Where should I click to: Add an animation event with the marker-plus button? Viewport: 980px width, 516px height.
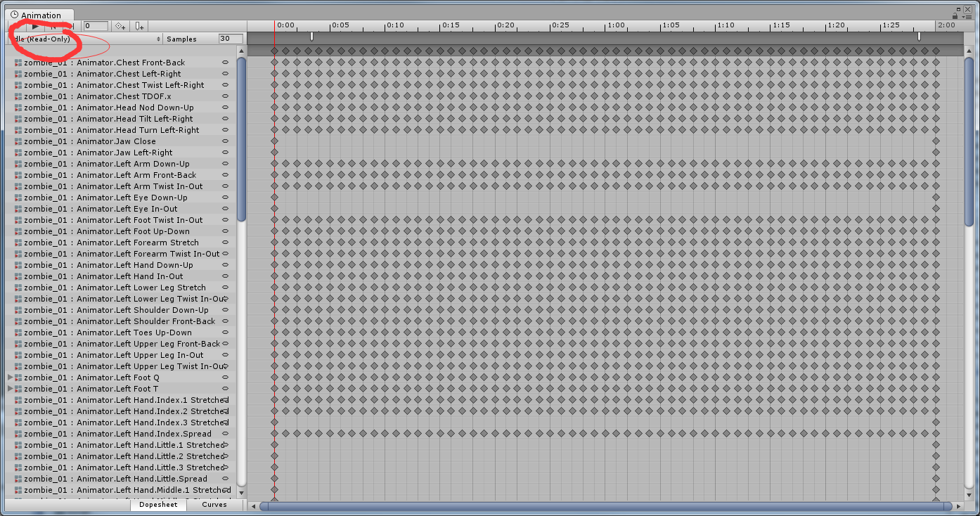[139, 26]
